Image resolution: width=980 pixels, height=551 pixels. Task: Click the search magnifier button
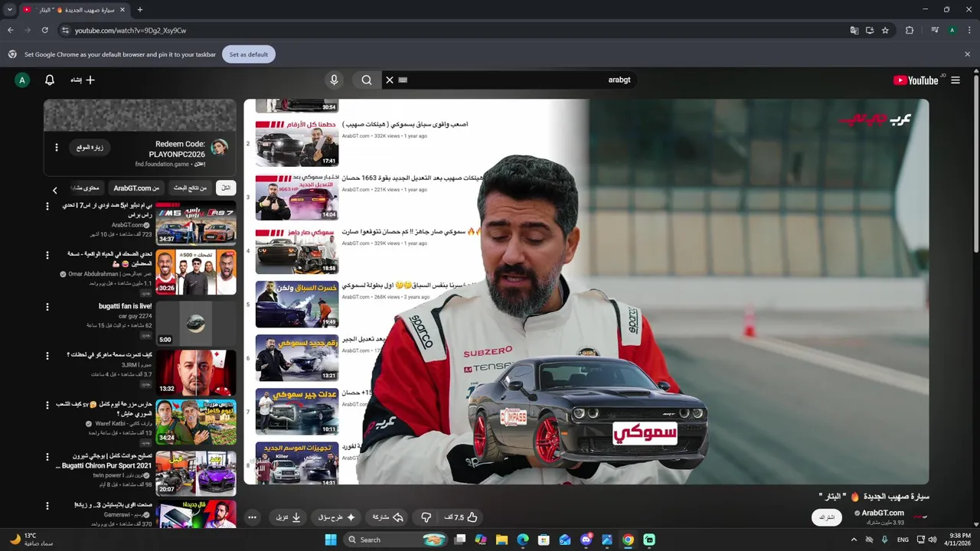pyautogui.click(x=367, y=80)
